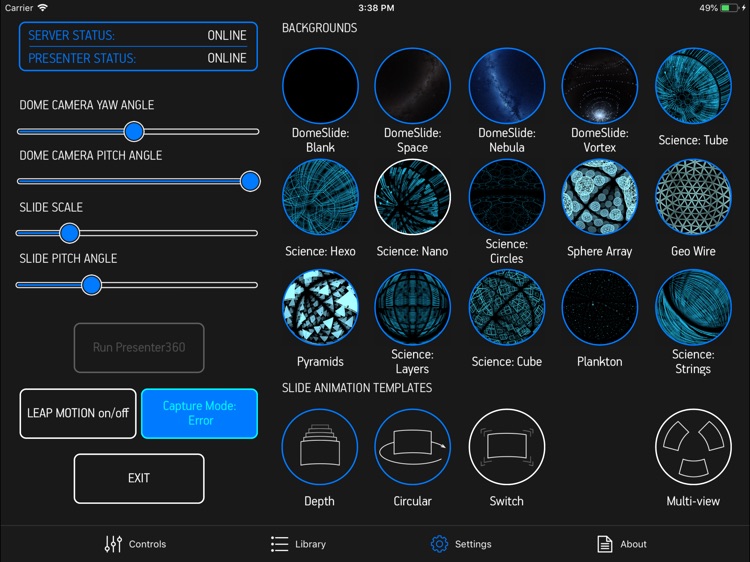Open the Controls tab

click(x=135, y=544)
